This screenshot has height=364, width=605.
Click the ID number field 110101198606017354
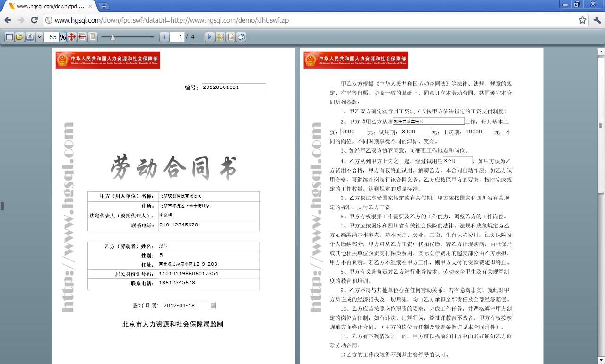point(209,274)
